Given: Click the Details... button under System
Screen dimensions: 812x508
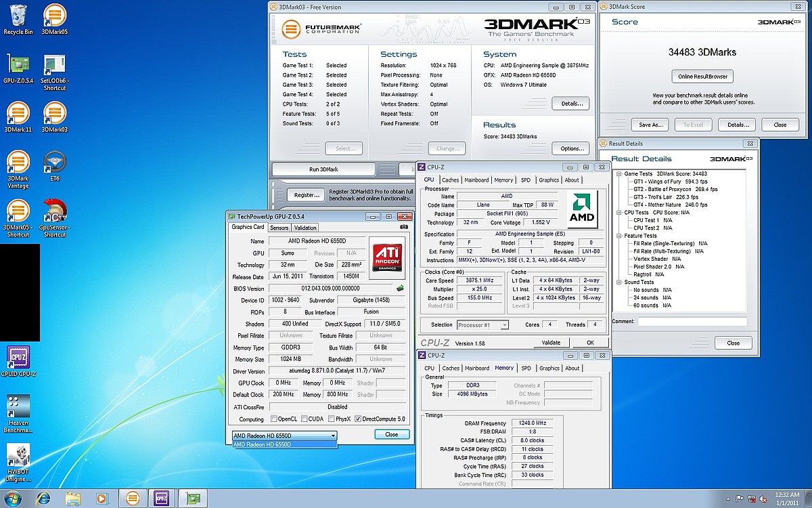Looking at the screenshot, I should (570, 104).
